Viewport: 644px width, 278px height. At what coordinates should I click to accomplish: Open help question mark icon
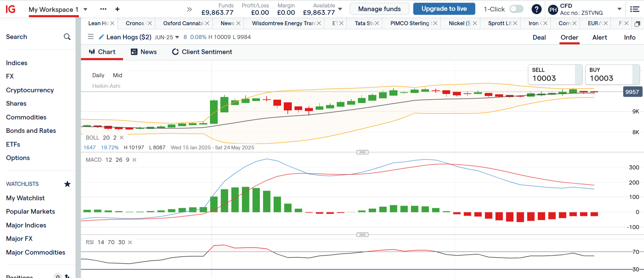coord(537,9)
